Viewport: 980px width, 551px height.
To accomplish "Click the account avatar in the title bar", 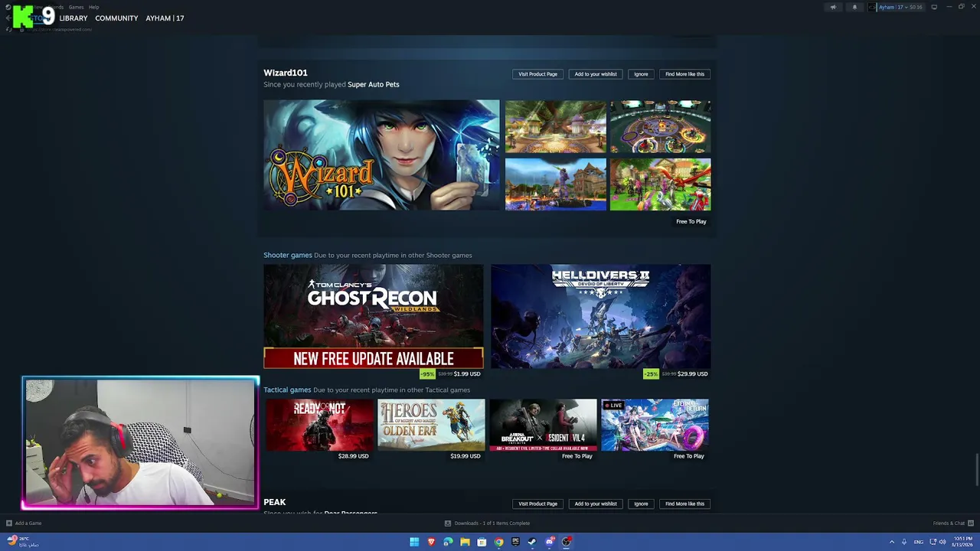I will (872, 7).
